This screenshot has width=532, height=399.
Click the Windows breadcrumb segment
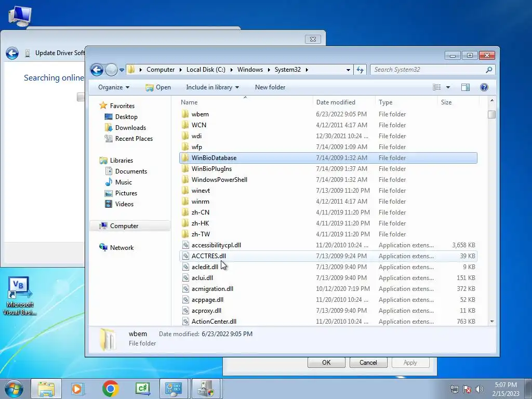(x=250, y=70)
